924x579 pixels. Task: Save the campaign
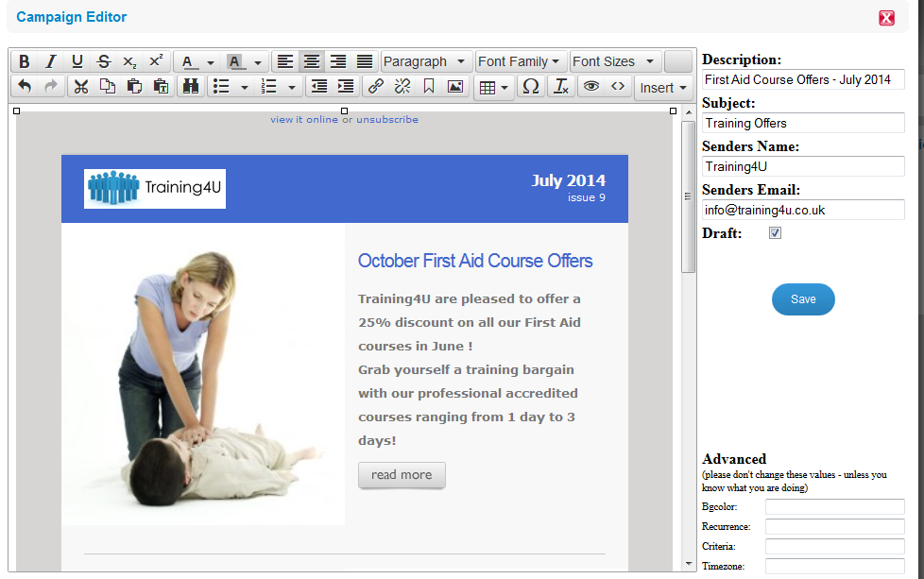(x=803, y=299)
